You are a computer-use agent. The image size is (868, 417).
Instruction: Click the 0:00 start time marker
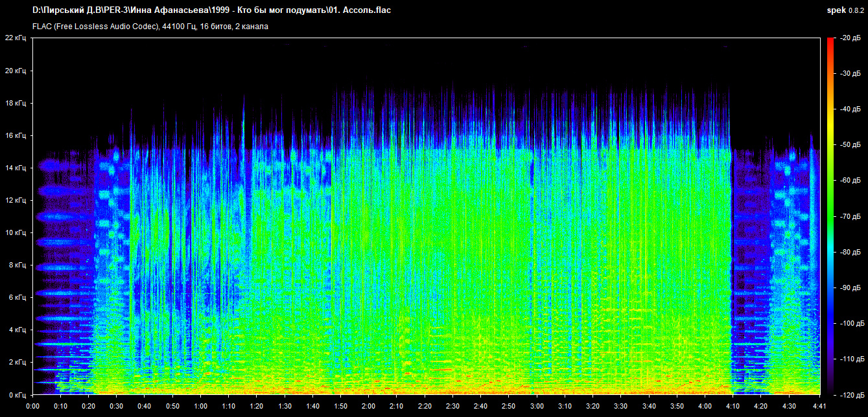(32, 406)
